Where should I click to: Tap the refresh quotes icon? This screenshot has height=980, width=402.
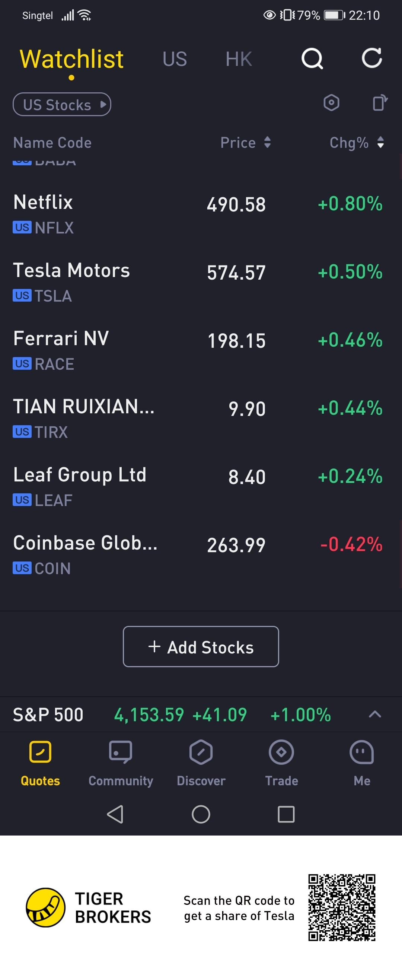click(371, 58)
